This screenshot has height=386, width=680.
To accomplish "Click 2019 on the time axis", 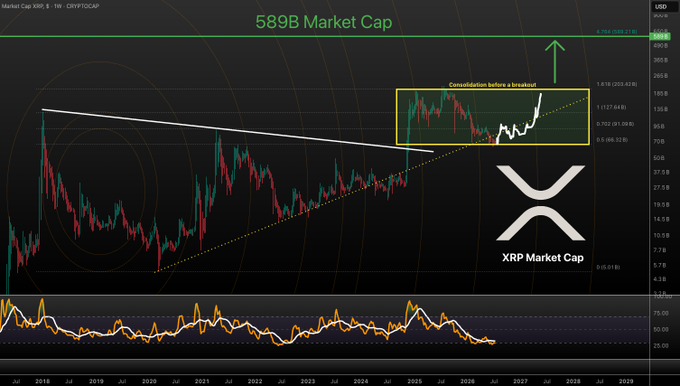I will pyautogui.click(x=96, y=381).
